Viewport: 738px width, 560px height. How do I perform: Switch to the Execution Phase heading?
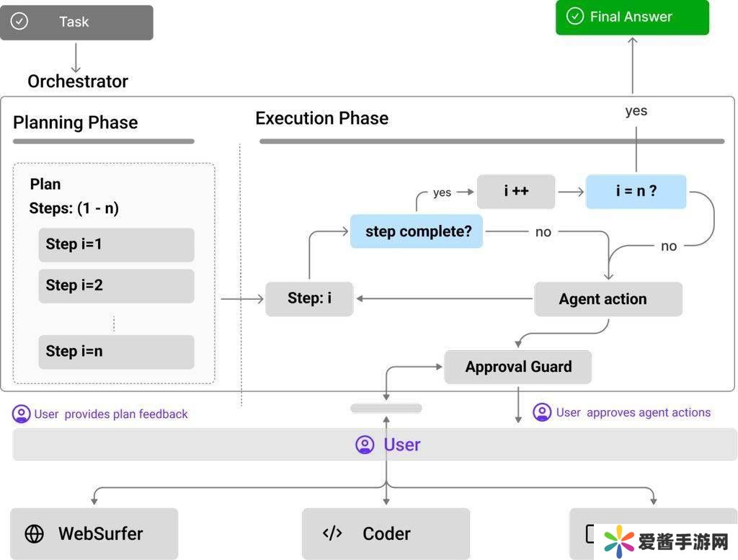click(322, 118)
